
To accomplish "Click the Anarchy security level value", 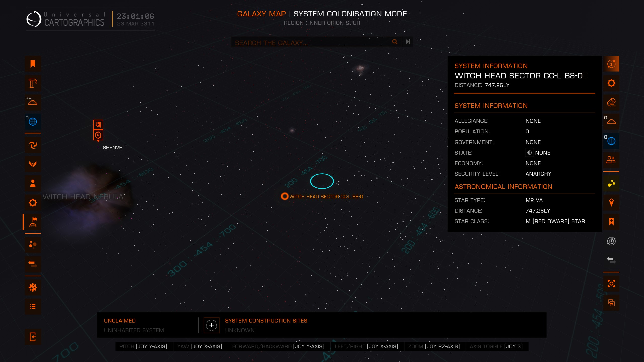I will [x=538, y=174].
